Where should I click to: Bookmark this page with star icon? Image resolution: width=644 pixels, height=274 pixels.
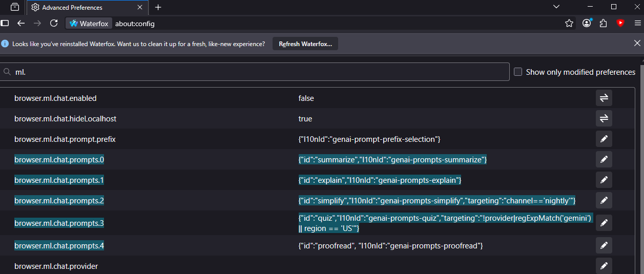tap(569, 23)
